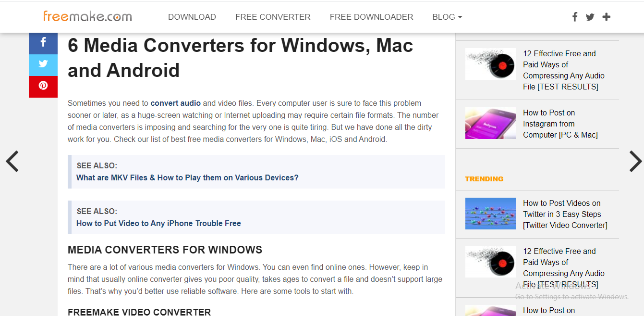Screen dimensions: 644x316
Task: Share the article via blue Facebook share button
Action: tap(43, 43)
